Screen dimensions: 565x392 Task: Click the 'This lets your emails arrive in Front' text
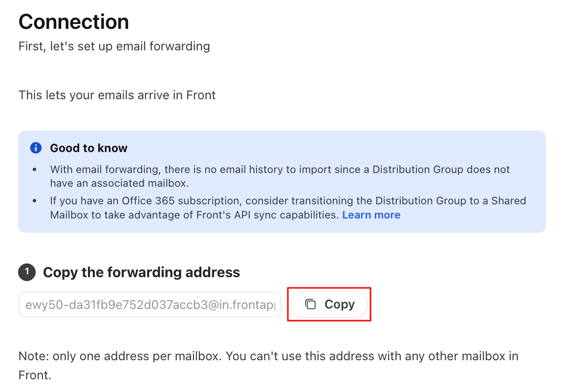[x=117, y=95]
